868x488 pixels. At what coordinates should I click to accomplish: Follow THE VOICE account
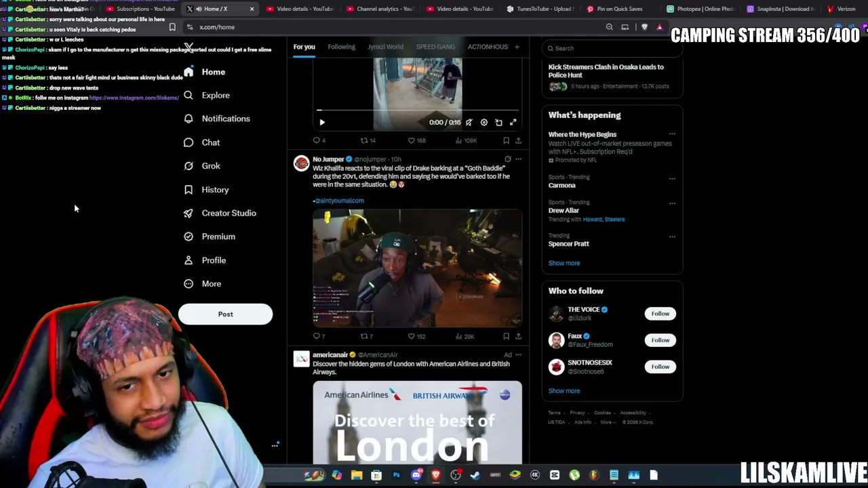coord(660,314)
